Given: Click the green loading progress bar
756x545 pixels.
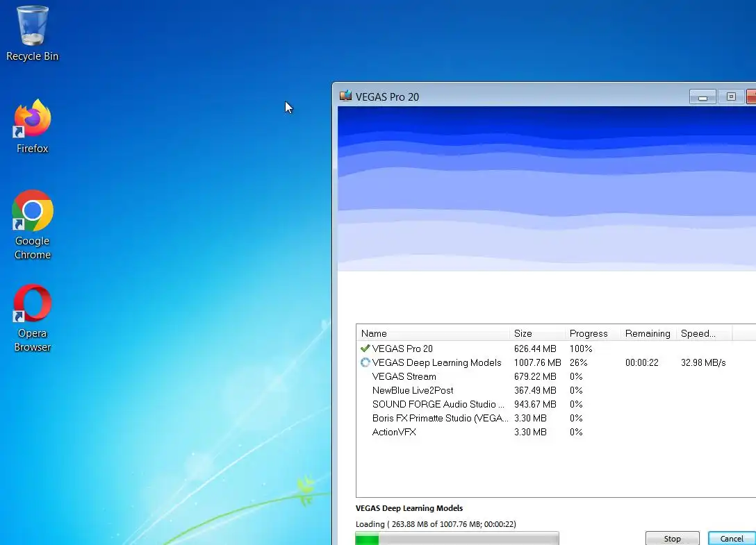Looking at the screenshot, I should pos(457,538).
